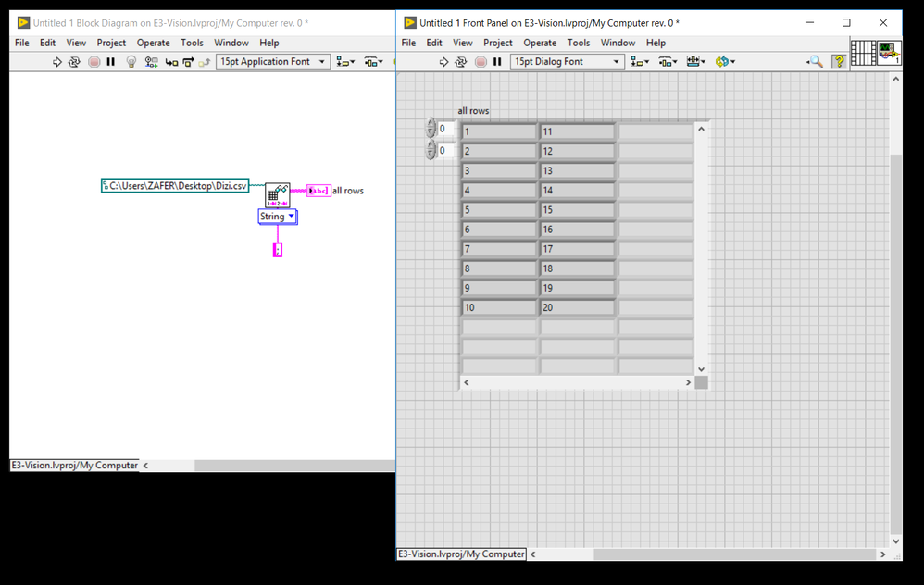Open Edit menu in Block Diagram window
This screenshot has height=585, width=924.
point(48,43)
